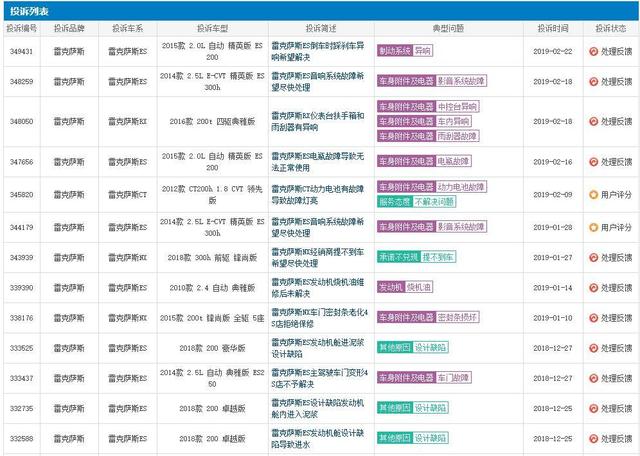Open complaint 雷克萨斯ES电瓶故障导致无法正常使用
The width and height of the screenshot is (640, 456).
click(x=318, y=162)
